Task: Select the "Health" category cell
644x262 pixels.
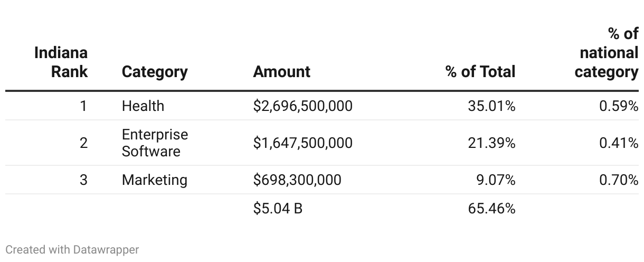Action: [143, 106]
